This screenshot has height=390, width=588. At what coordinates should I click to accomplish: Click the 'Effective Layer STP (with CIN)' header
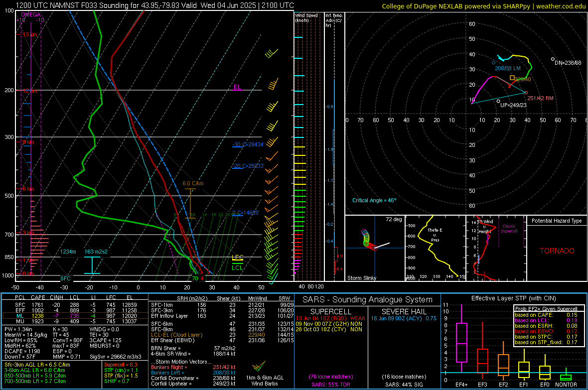tap(514, 298)
